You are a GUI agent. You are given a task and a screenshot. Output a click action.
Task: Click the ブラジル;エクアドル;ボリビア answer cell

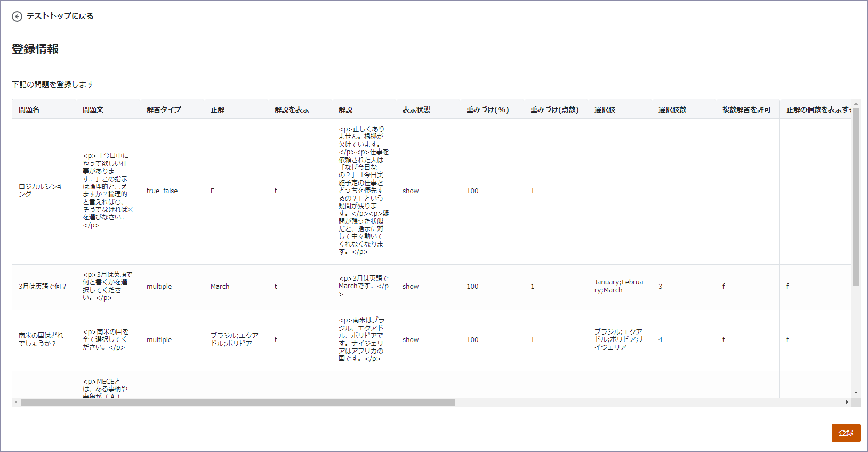point(236,340)
